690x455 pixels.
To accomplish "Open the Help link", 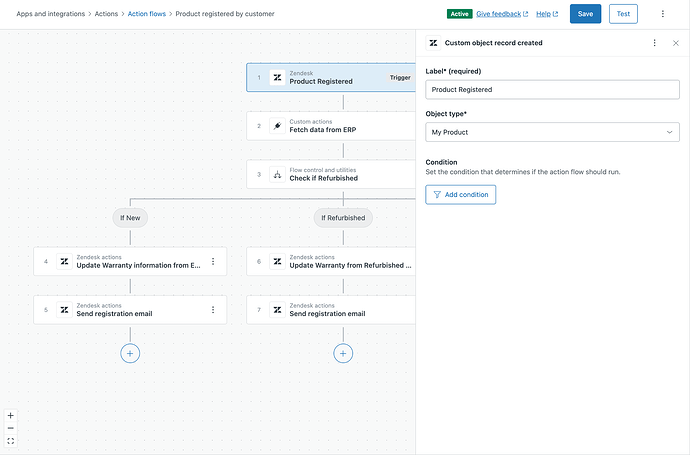I will coord(547,14).
